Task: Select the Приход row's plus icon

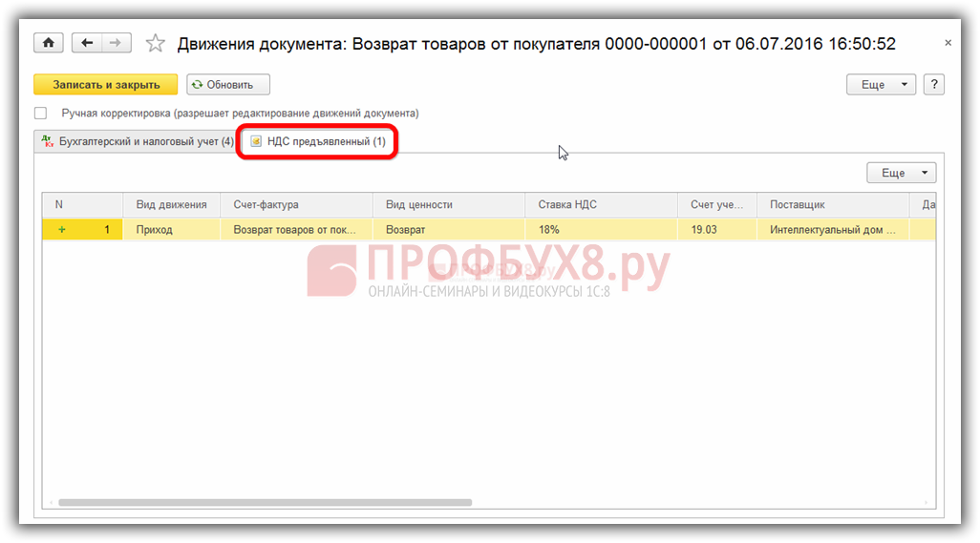Action: coord(62,230)
